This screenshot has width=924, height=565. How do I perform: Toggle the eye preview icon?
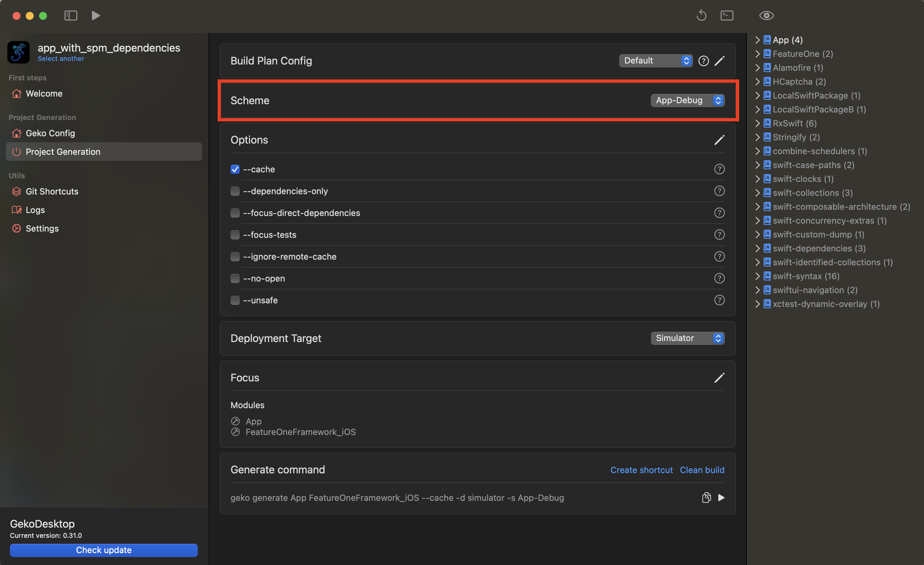pos(766,15)
